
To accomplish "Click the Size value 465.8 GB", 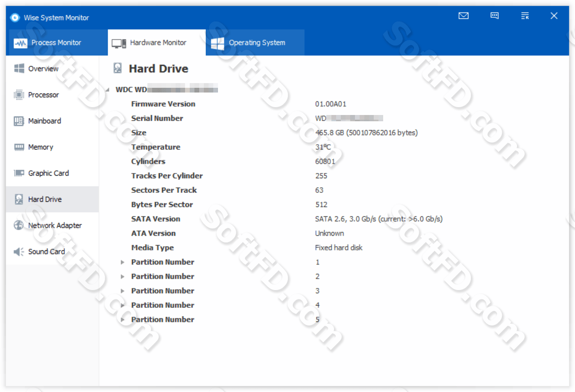I will [x=366, y=133].
